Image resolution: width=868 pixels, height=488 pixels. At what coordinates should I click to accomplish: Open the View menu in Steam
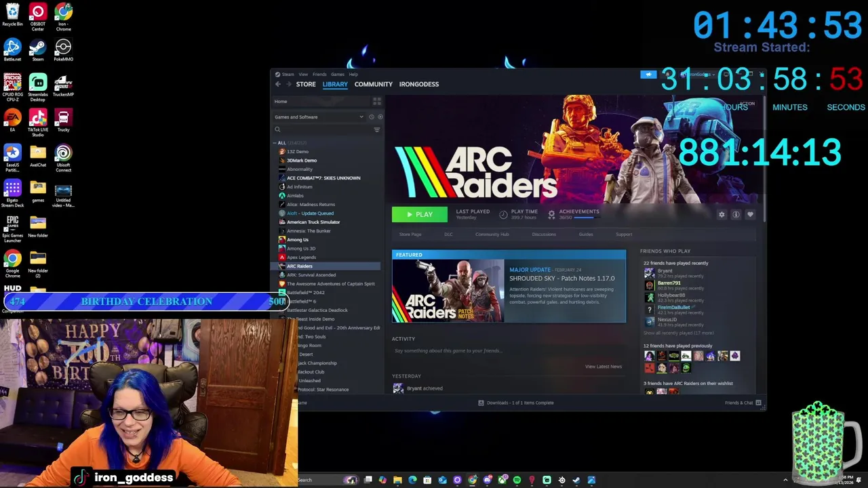(x=303, y=74)
